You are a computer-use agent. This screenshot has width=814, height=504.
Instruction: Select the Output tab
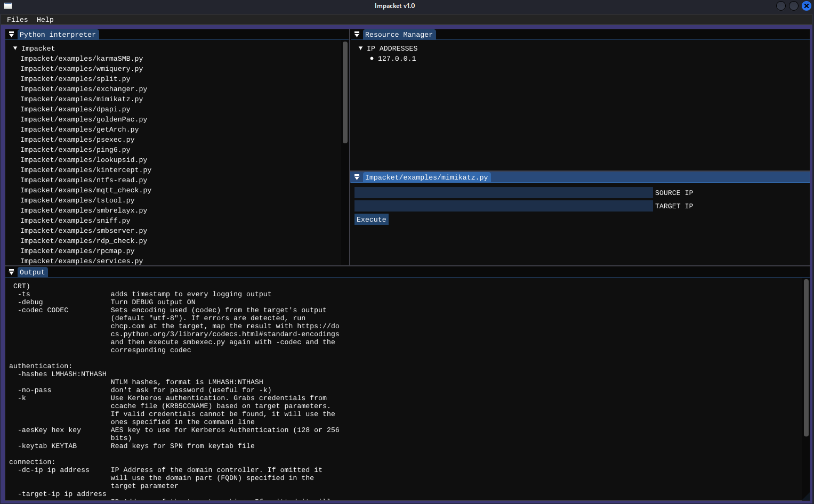pos(32,272)
